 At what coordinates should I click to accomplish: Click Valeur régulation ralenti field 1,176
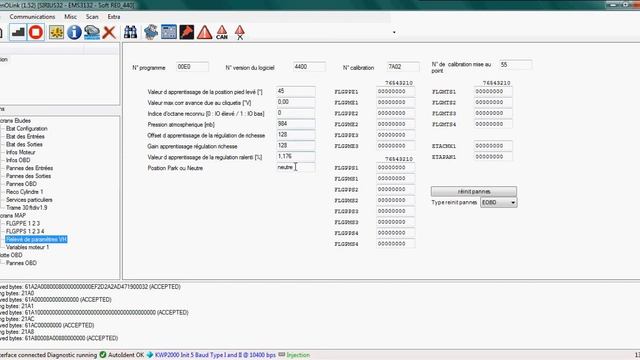pos(296,157)
